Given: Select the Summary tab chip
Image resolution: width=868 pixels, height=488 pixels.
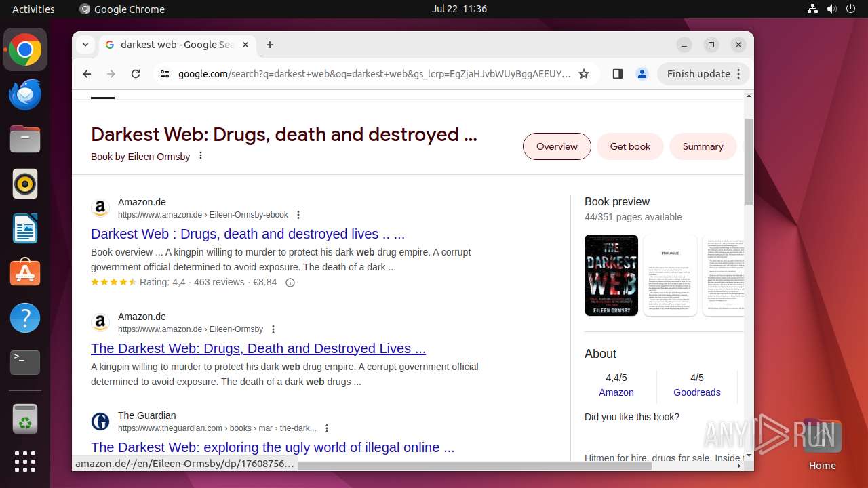Looking at the screenshot, I should pyautogui.click(x=703, y=146).
